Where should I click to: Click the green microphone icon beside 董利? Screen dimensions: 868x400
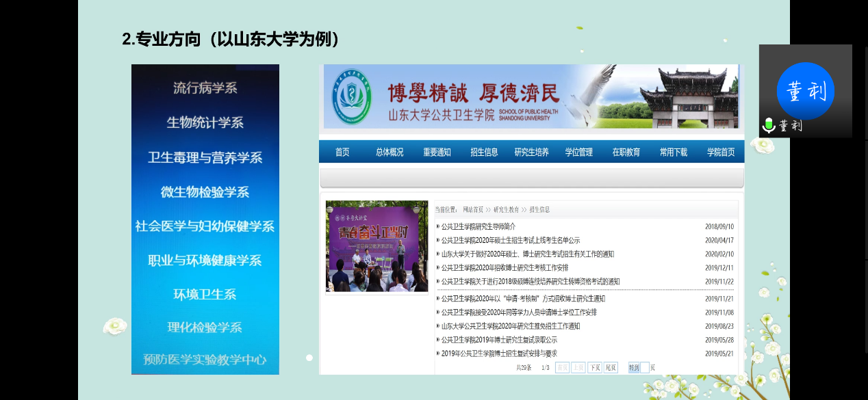tap(769, 126)
